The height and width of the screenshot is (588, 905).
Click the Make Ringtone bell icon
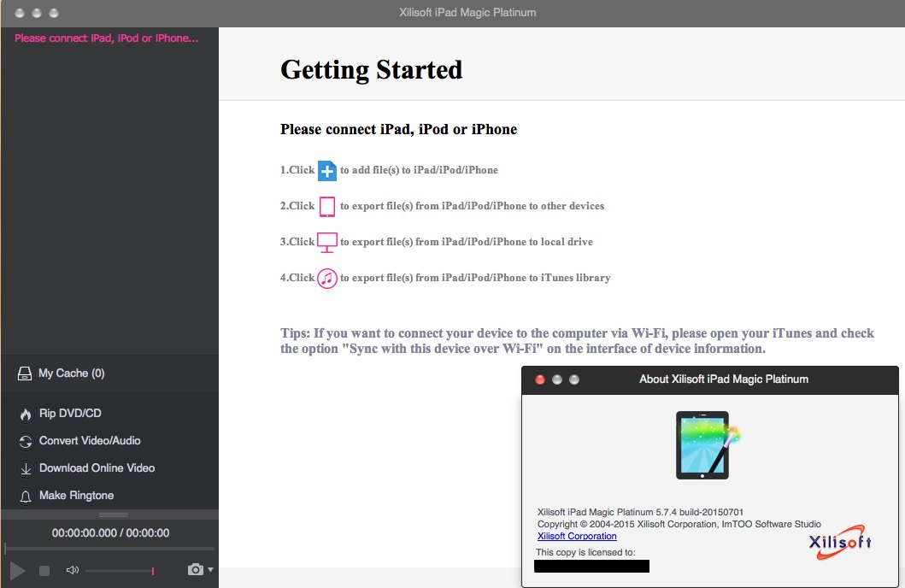[x=26, y=497]
